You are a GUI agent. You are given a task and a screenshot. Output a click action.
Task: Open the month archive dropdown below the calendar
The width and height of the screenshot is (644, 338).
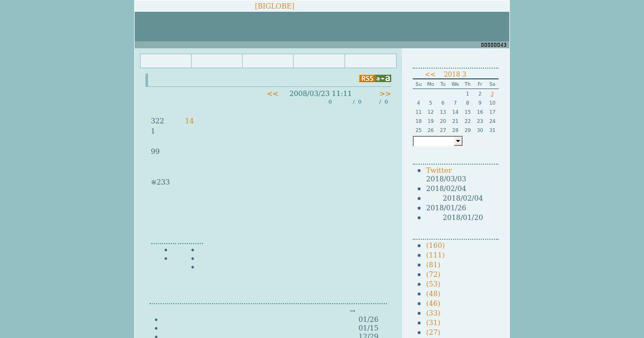pos(437,141)
